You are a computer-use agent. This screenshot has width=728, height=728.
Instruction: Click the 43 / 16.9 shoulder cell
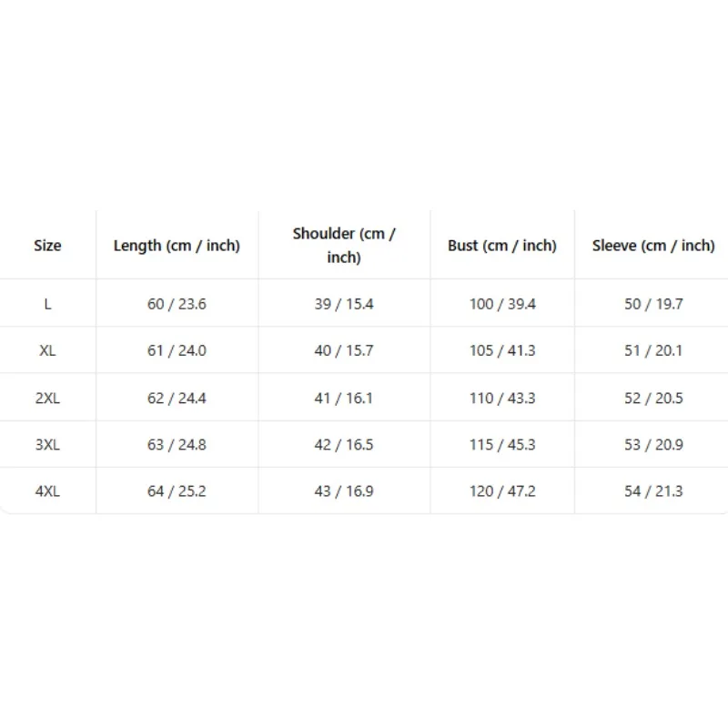pos(344,490)
